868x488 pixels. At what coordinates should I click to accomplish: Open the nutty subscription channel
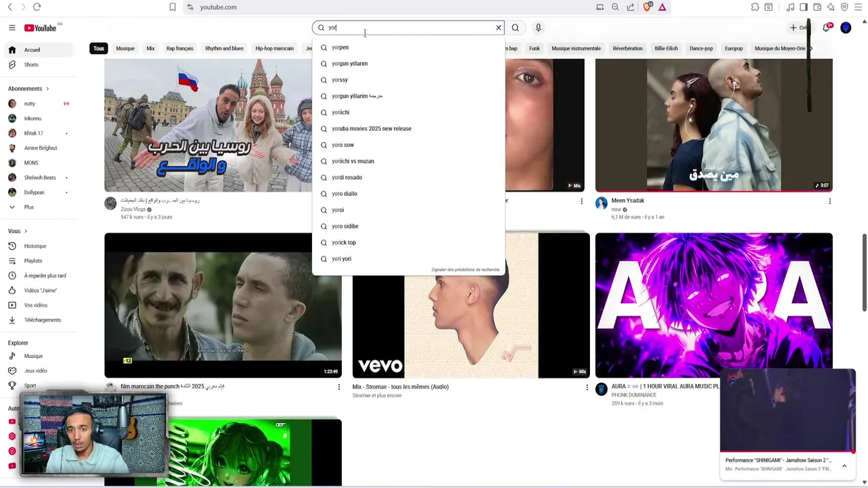coord(38,104)
